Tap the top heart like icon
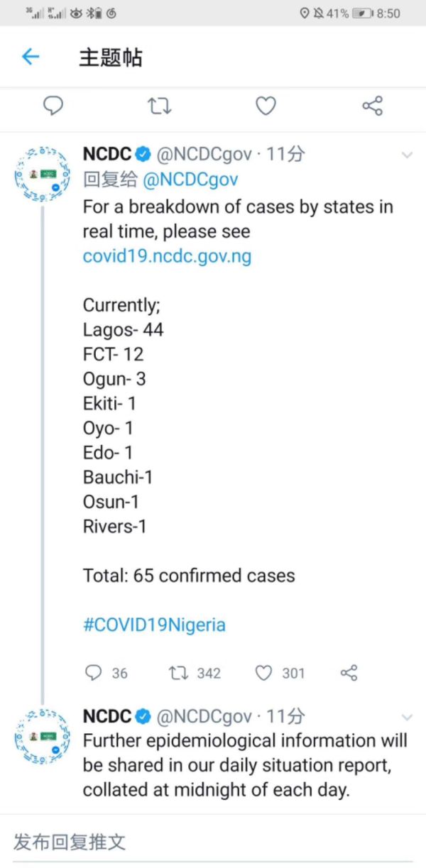Viewport: 426px width, 868px height. [x=266, y=106]
